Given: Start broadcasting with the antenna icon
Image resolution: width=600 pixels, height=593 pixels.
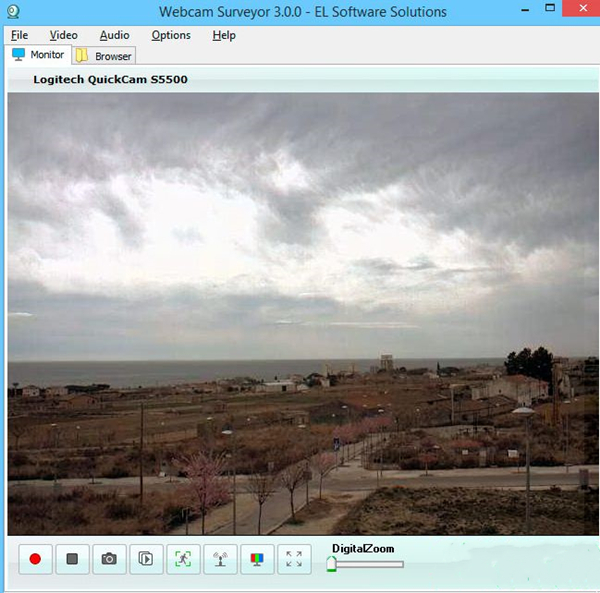Looking at the screenshot, I should [x=220, y=559].
